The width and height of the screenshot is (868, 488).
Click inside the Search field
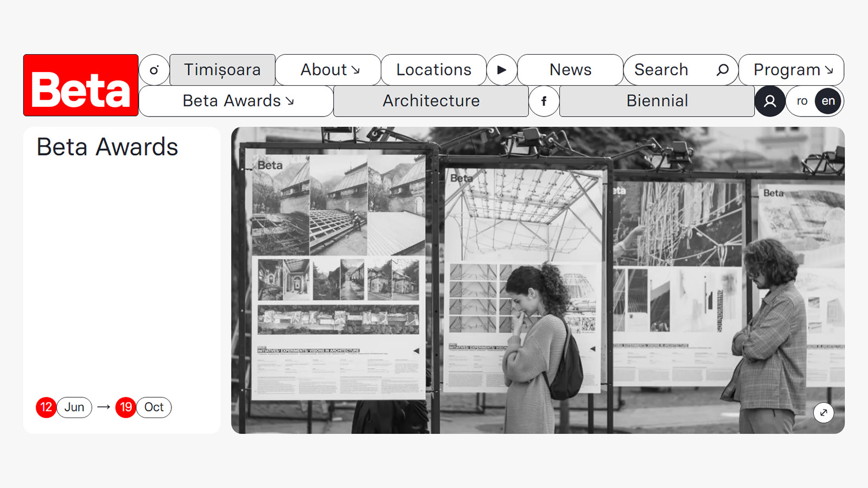[667, 70]
